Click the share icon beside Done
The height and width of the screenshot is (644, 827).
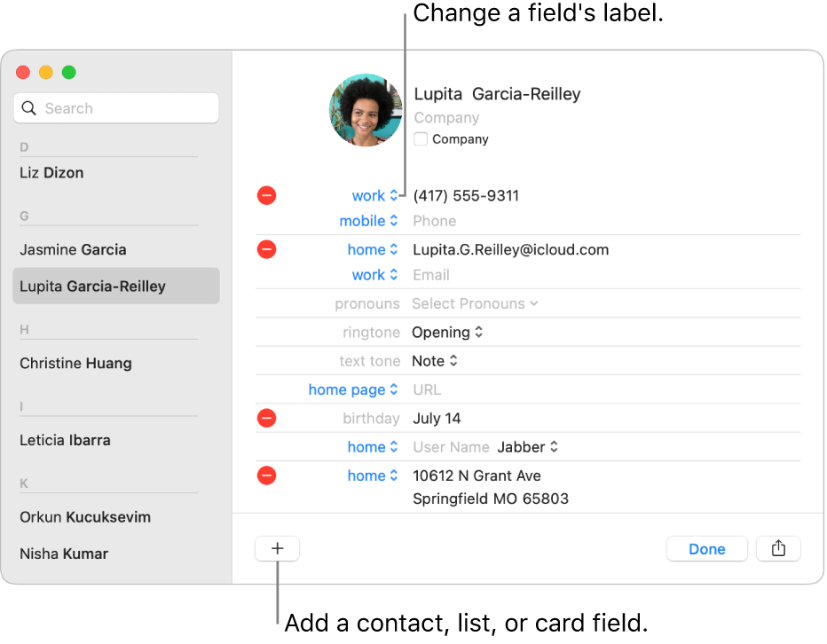coord(778,549)
